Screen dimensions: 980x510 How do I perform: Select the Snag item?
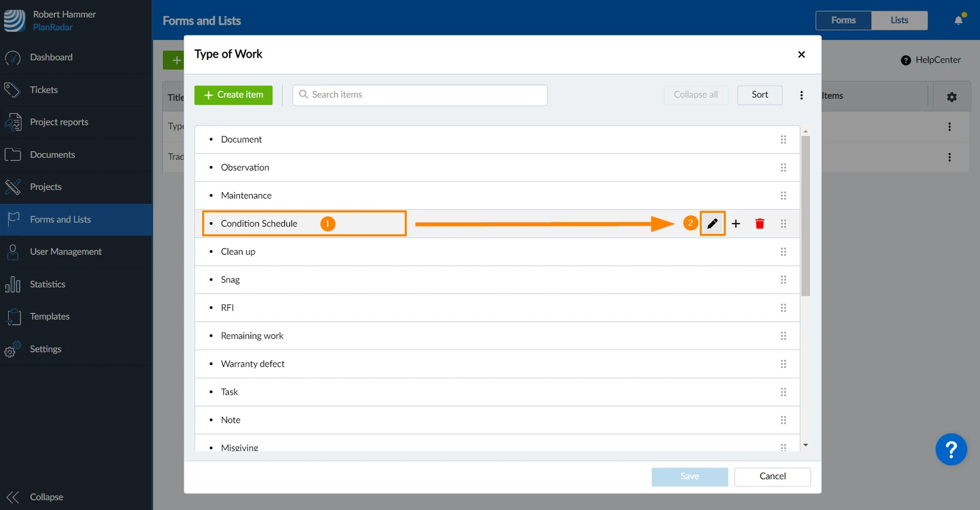tap(497, 280)
